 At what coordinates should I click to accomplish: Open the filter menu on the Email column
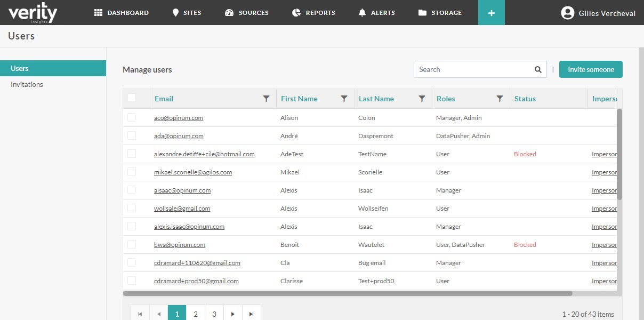point(267,99)
